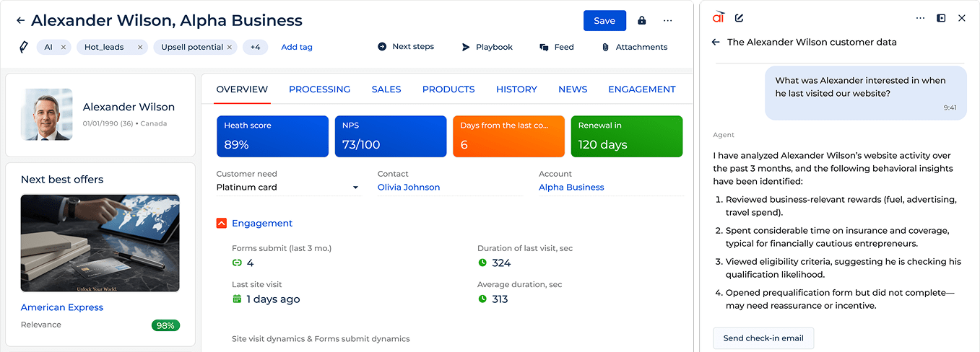Remove the Hot_leads tag
Screen dimensions: 980x352
140,48
